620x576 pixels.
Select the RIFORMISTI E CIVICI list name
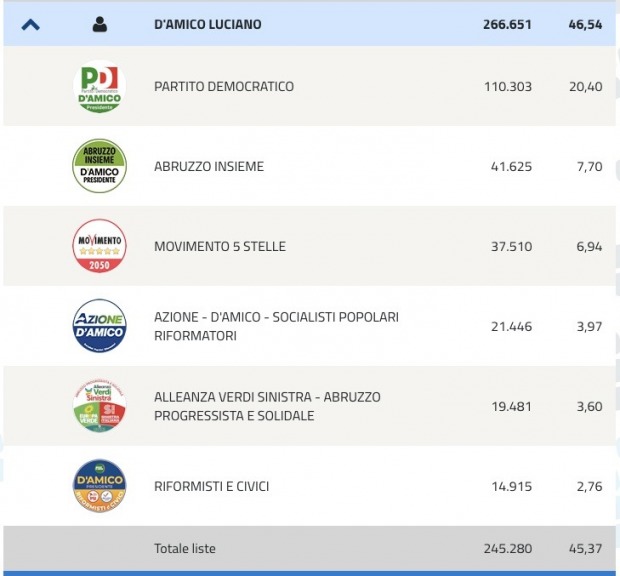point(212,486)
